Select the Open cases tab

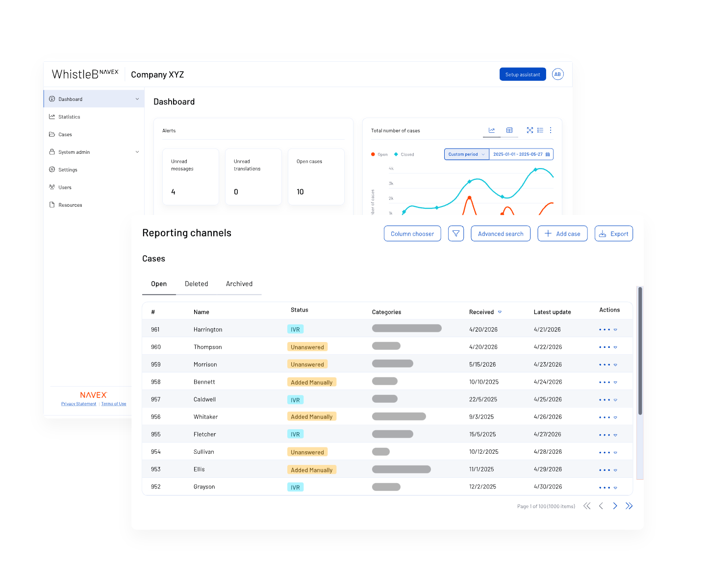point(159,284)
